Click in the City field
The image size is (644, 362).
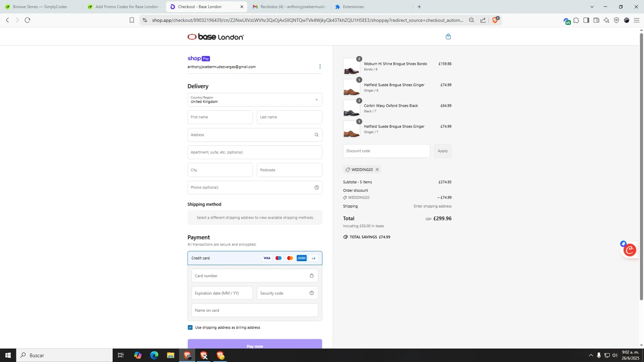point(220,170)
